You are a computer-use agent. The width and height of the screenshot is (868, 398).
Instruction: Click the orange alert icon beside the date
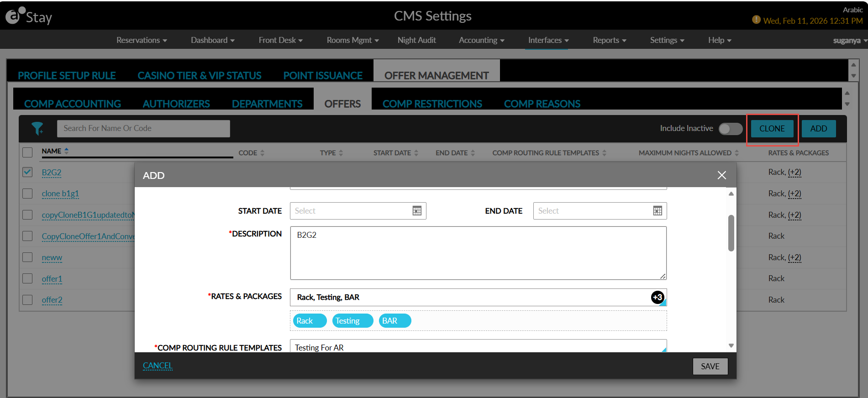[756, 20]
